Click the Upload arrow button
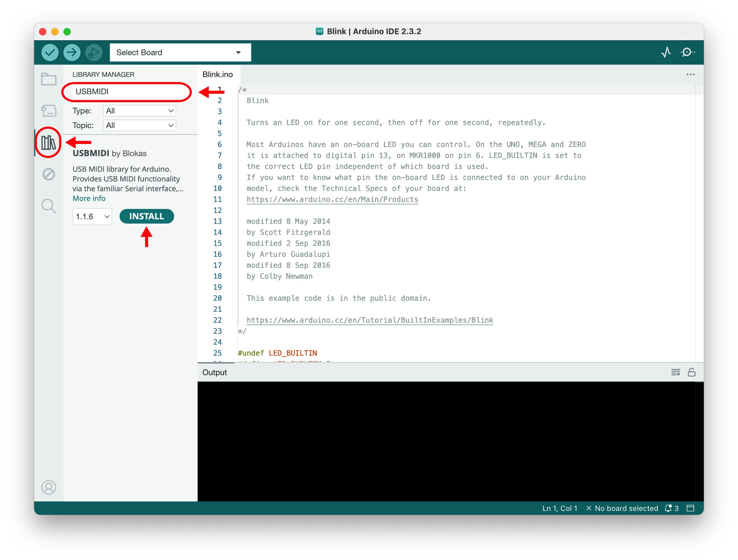The image size is (738, 560). click(x=72, y=52)
